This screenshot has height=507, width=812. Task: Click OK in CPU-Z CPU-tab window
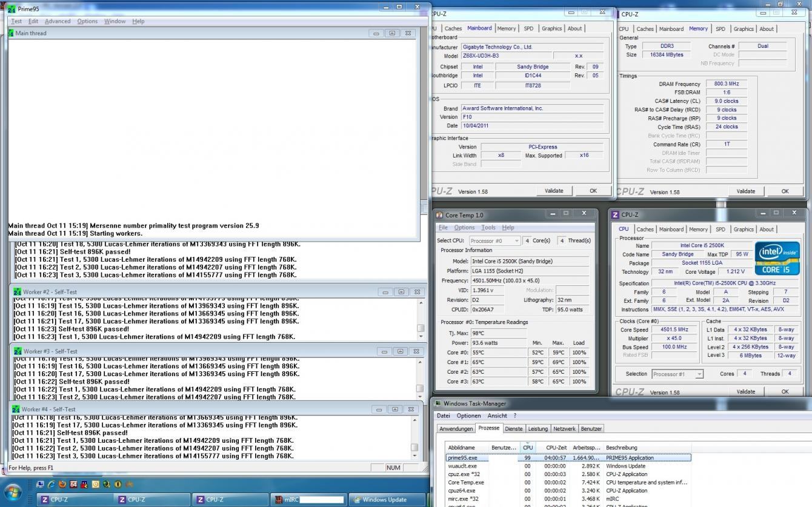[x=785, y=392]
